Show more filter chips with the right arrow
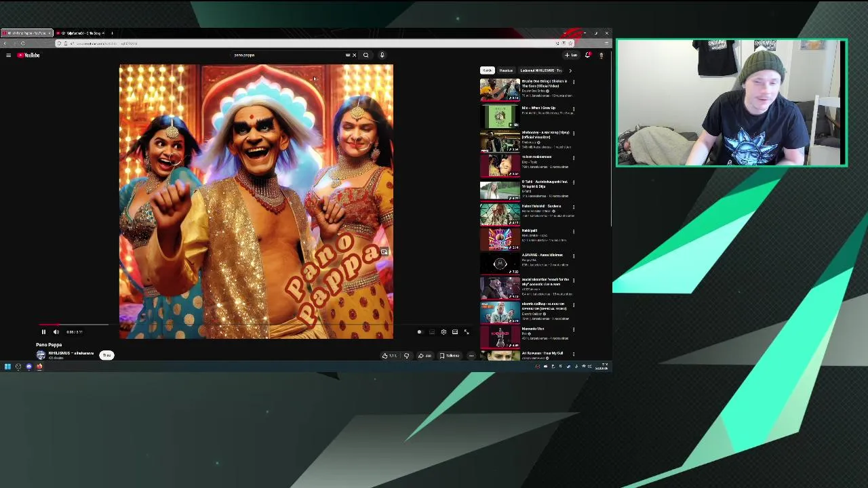Viewport: 868px width, 488px height. tap(570, 70)
